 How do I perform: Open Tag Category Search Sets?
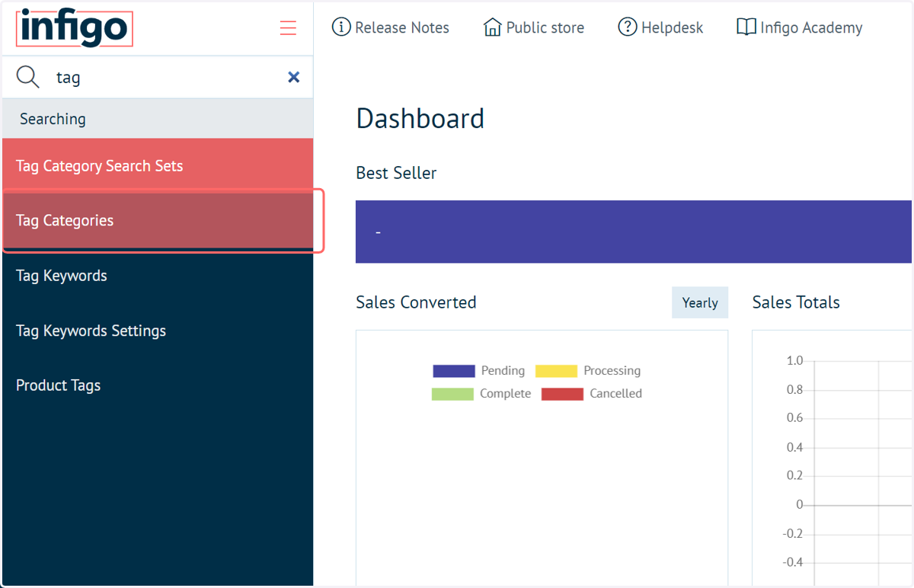pyautogui.click(x=158, y=166)
